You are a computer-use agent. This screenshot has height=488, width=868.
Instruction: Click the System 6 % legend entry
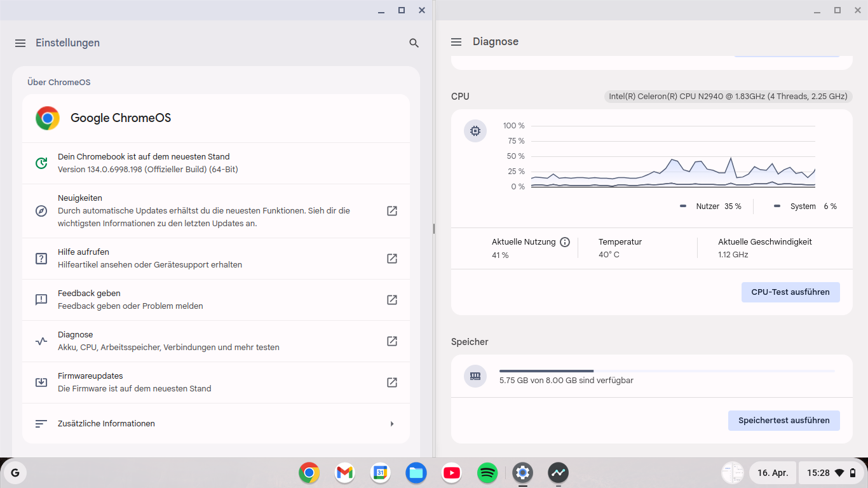point(805,207)
